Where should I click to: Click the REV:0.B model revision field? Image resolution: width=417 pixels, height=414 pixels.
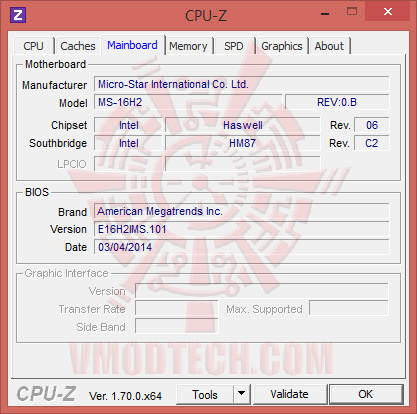pyautogui.click(x=337, y=102)
